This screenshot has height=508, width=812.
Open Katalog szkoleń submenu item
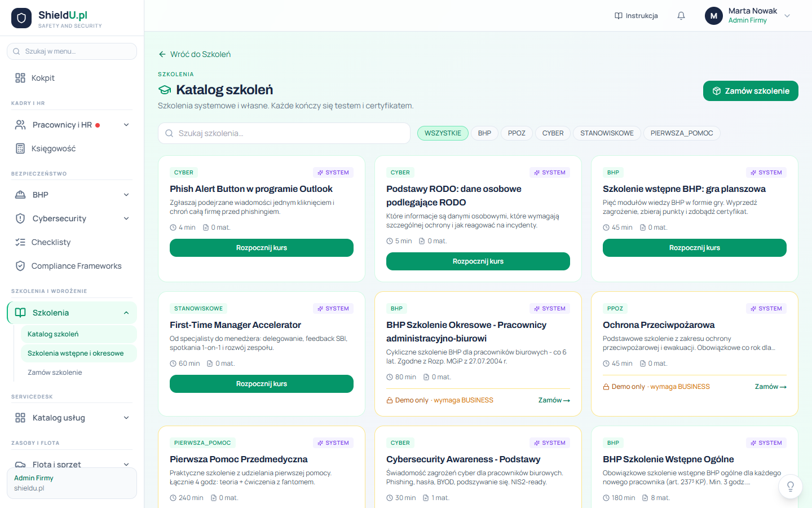[x=78, y=334]
